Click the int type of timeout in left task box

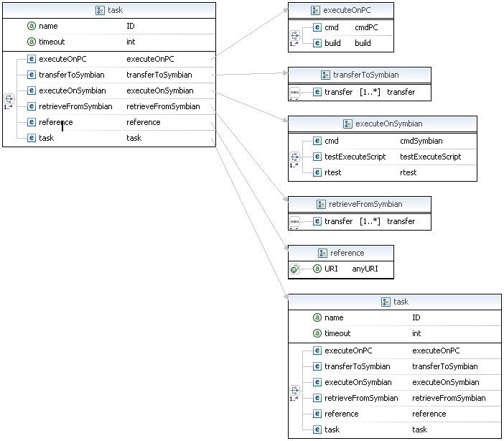131,42
